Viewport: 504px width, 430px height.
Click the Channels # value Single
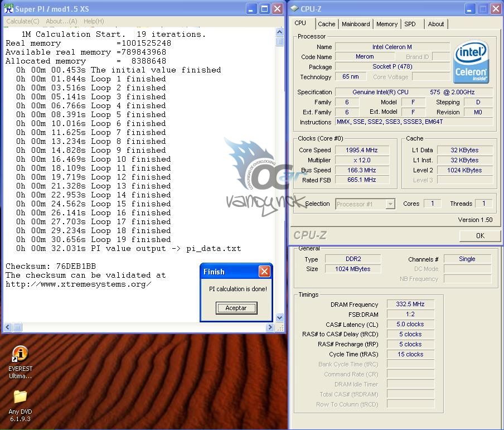point(467,259)
